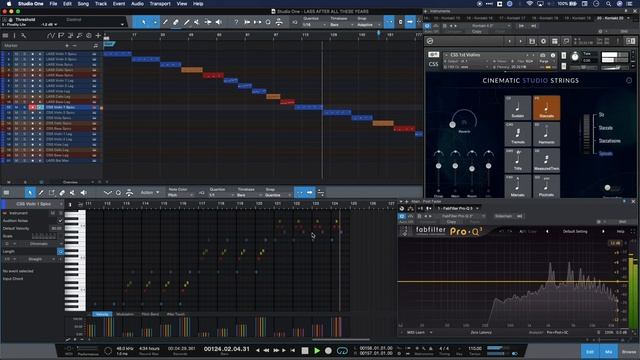Open the Browse view button

(x=629, y=351)
